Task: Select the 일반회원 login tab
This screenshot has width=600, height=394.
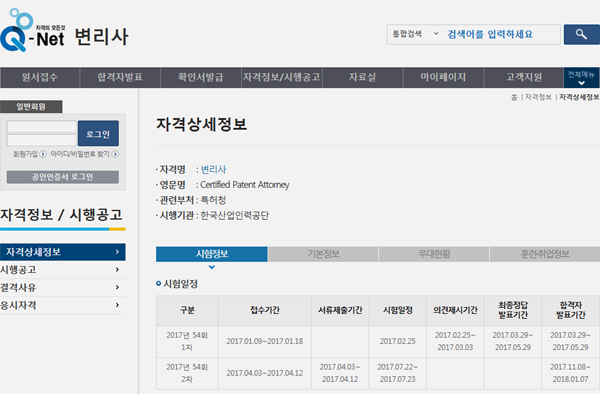Action: 31,107
